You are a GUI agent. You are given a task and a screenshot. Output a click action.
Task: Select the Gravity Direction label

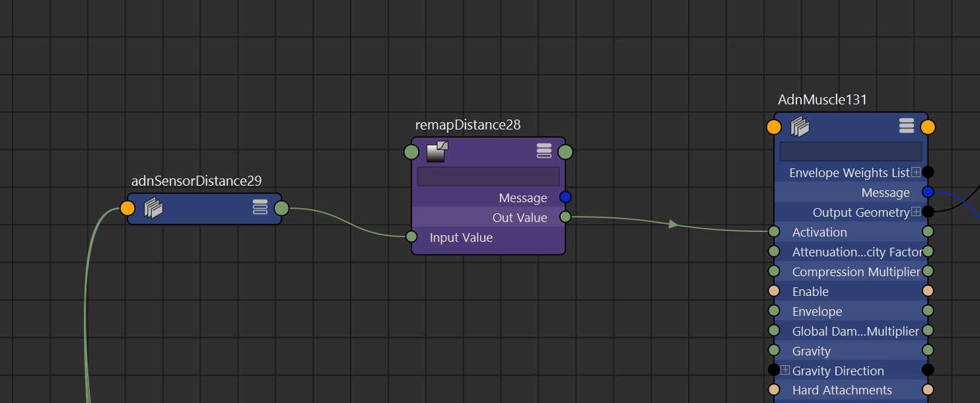(x=838, y=371)
